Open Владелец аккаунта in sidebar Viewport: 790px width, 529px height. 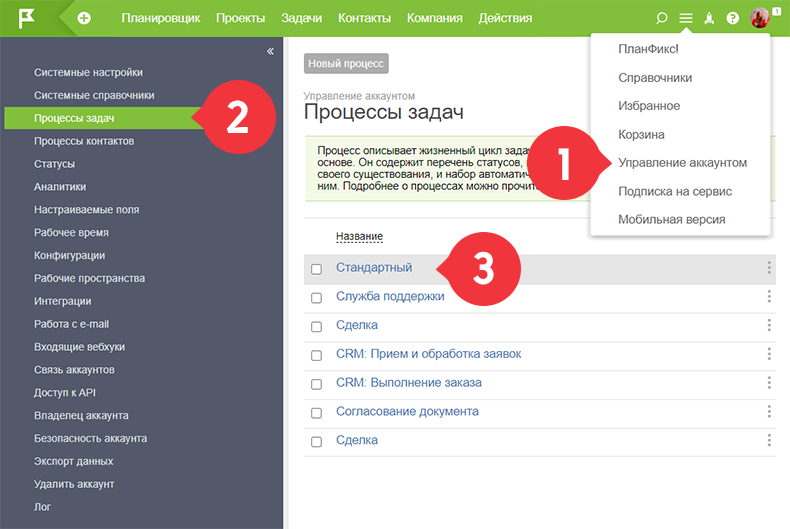pyautogui.click(x=81, y=416)
